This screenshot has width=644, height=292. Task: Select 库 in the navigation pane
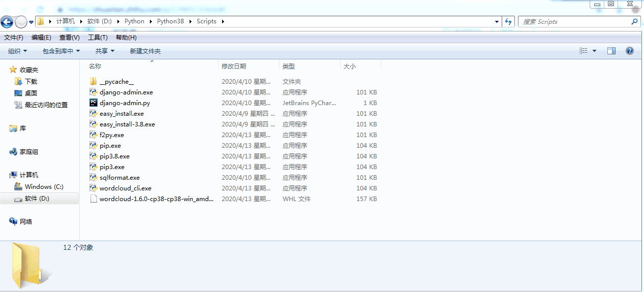(23, 129)
